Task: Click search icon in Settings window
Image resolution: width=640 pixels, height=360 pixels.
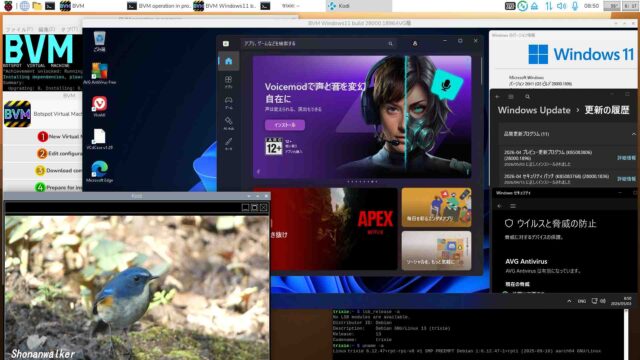Action: point(527,97)
